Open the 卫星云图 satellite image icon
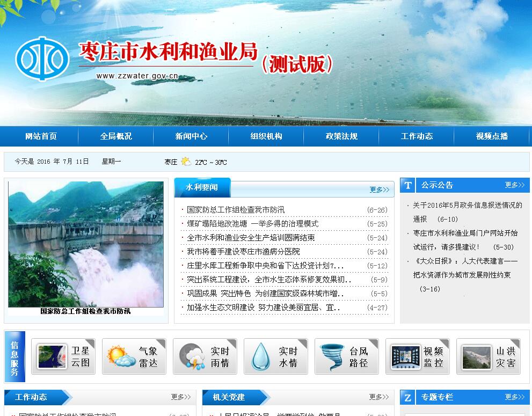532x416 pixels. (x=53, y=357)
